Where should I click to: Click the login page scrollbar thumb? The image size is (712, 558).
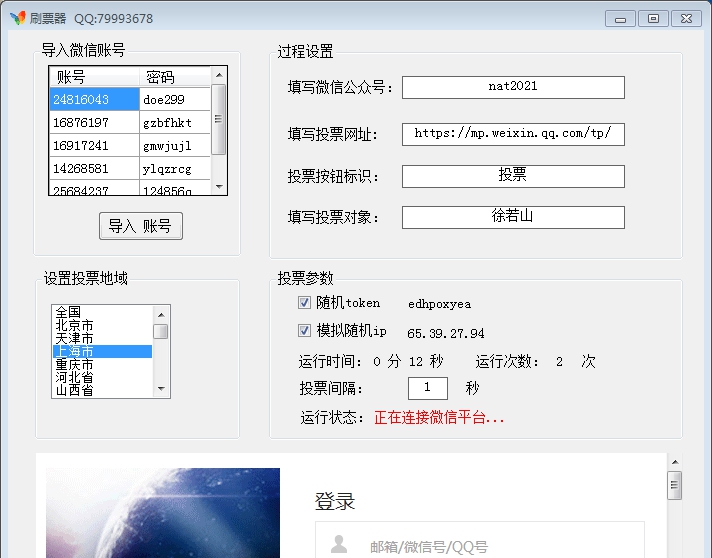(675, 485)
